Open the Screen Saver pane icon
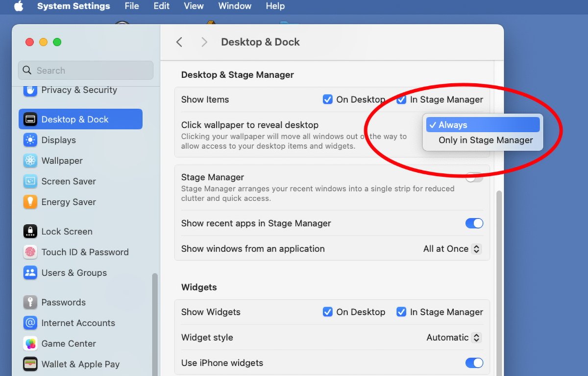 click(30, 181)
